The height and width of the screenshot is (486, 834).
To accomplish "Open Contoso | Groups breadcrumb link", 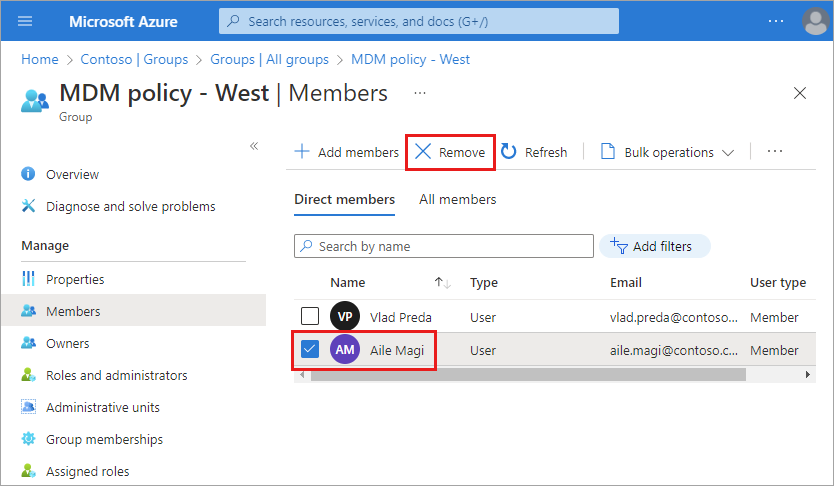I will [x=128, y=59].
